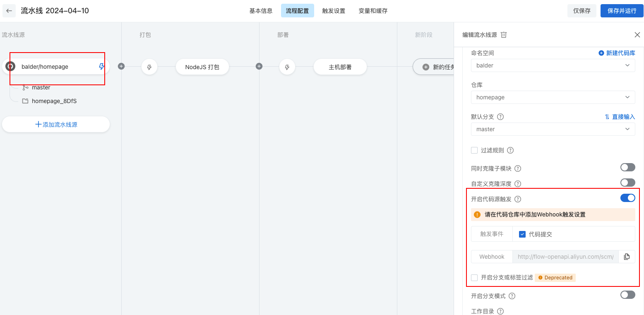Viewport: 644px width, 315px height.
Task: Click the orange warning icon in Webhook notice
Action: pos(477,214)
